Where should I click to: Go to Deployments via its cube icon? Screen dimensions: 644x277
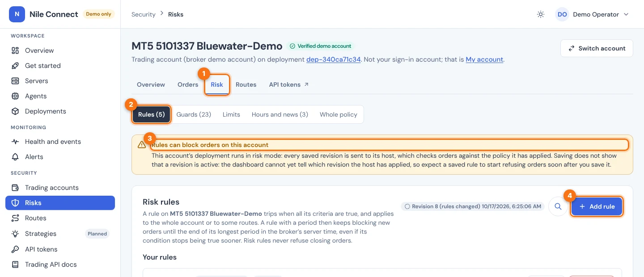coord(15,111)
